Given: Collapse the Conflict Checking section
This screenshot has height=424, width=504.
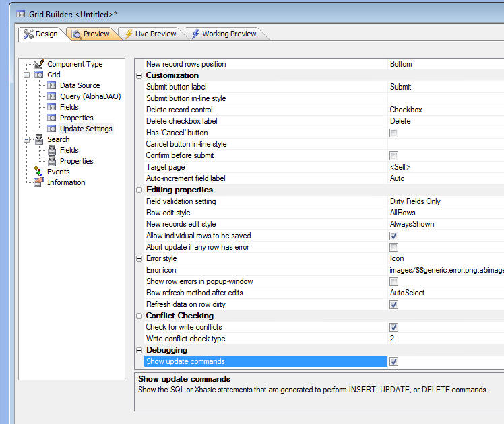Looking at the screenshot, I should (139, 316).
